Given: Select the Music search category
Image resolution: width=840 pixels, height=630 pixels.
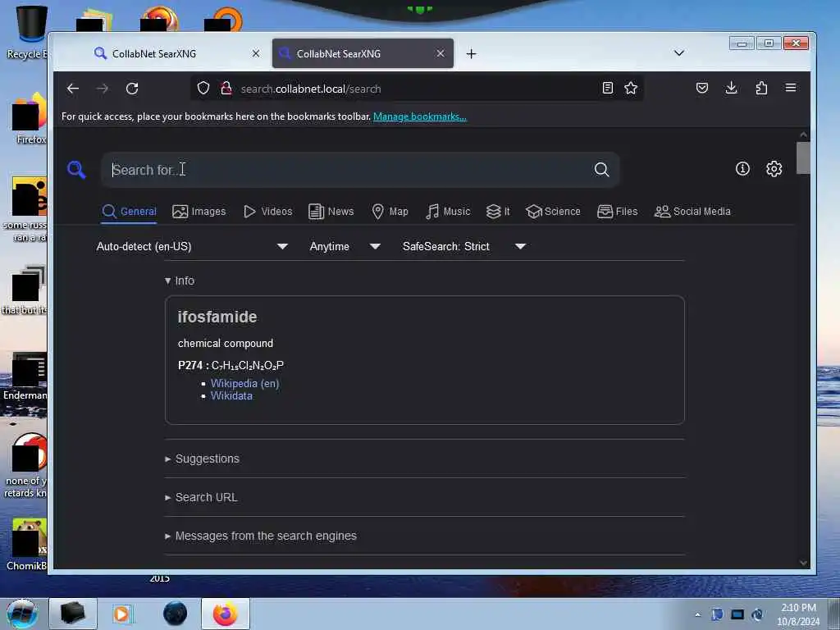Looking at the screenshot, I should (x=448, y=212).
